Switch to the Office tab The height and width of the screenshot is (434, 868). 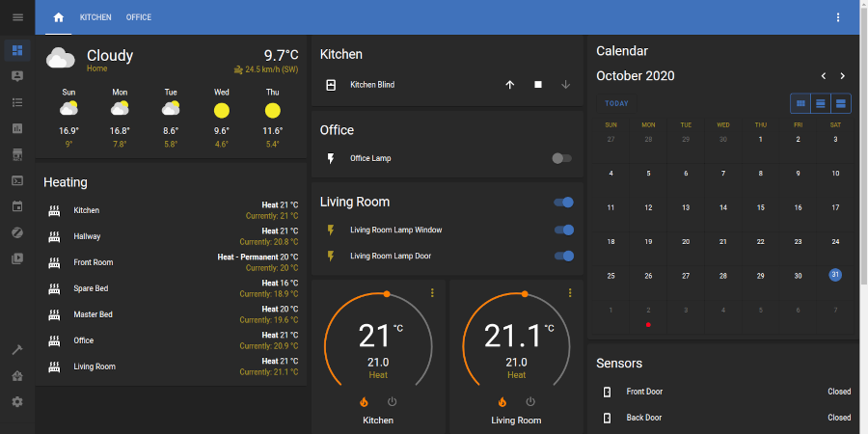pos(139,17)
